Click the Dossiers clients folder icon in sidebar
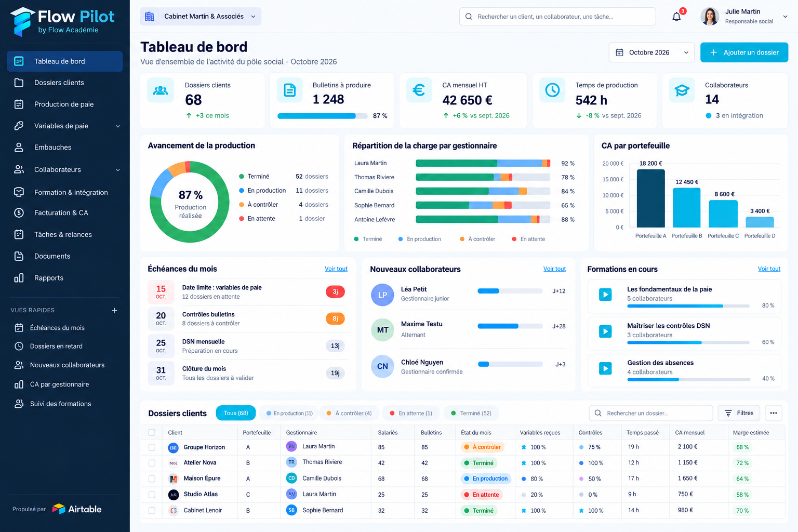Viewport: 798px width, 532px height. point(19,83)
